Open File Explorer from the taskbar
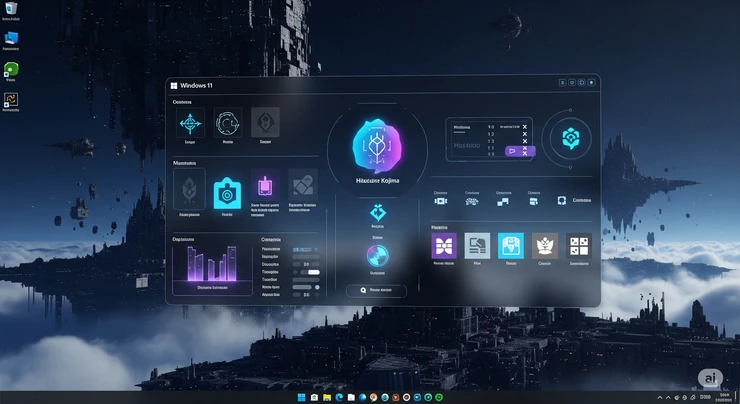This screenshot has height=404, width=740. point(327,397)
